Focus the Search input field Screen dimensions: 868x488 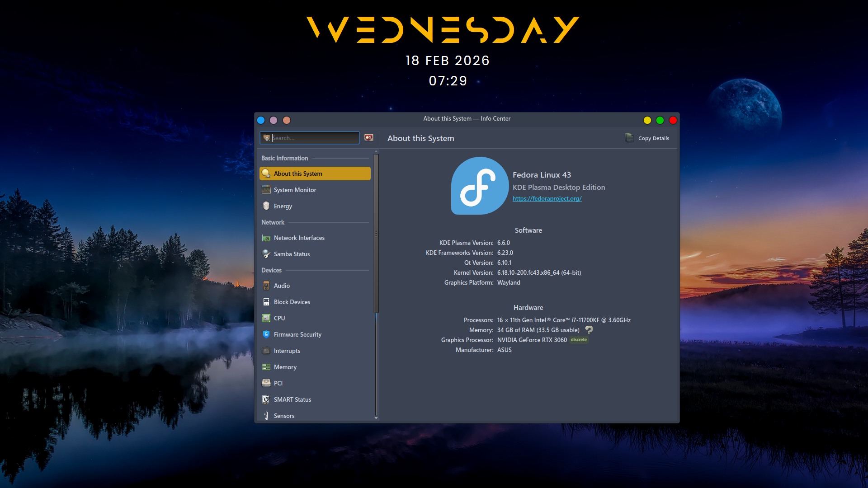(x=310, y=138)
